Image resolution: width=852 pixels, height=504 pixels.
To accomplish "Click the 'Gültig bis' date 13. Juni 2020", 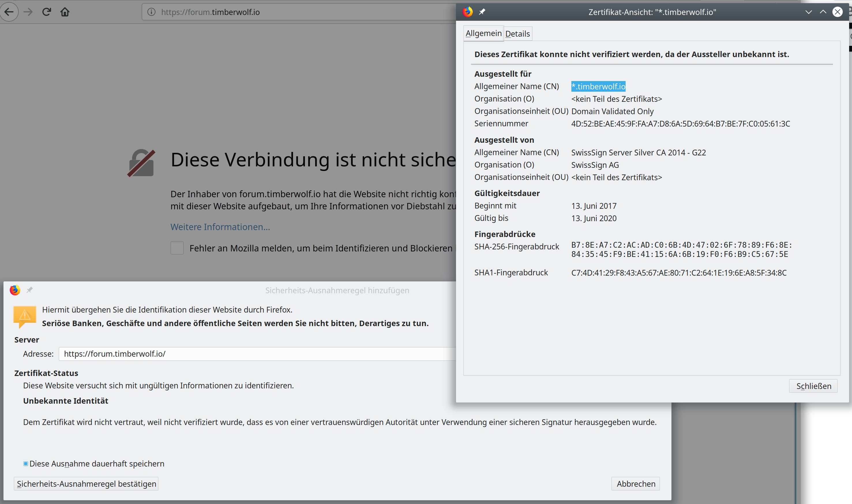I will 594,218.
